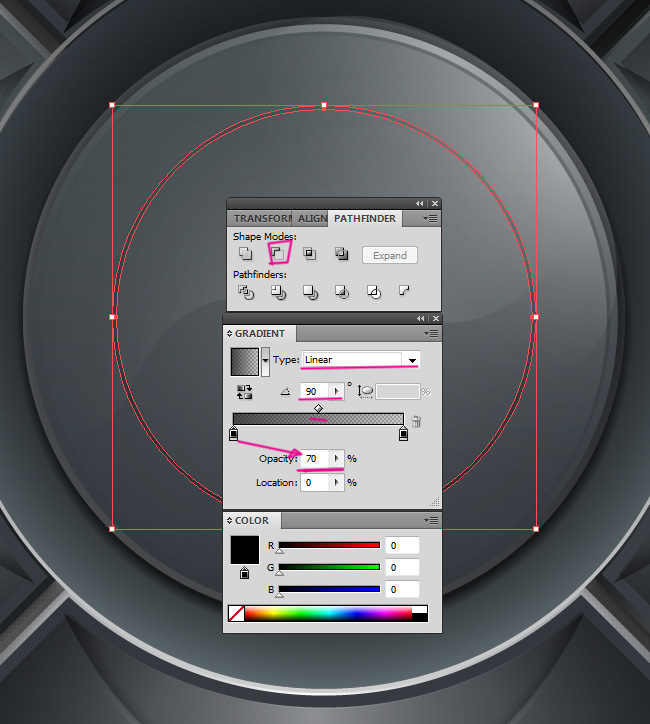Click the gradient fill preview thumbnail

coord(245,362)
